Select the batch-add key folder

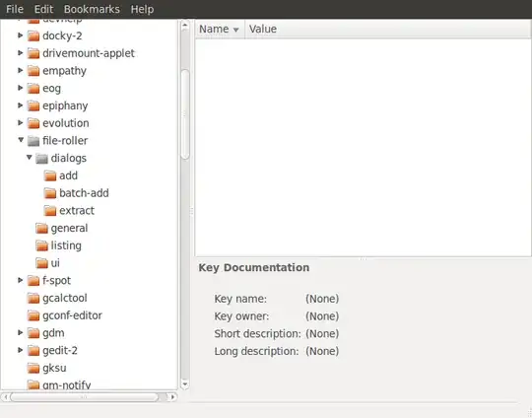tap(84, 193)
